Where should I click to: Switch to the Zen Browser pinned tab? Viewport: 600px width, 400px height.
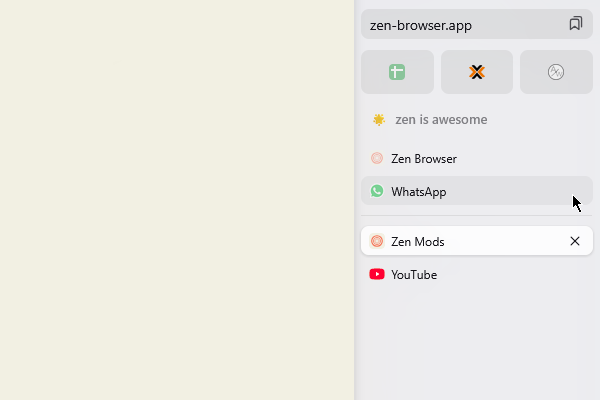(477, 158)
